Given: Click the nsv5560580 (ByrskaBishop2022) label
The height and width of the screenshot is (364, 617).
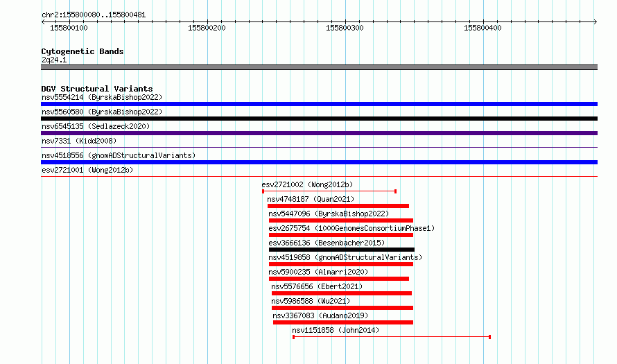Looking at the screenshot, I should (x=102, y=112).
